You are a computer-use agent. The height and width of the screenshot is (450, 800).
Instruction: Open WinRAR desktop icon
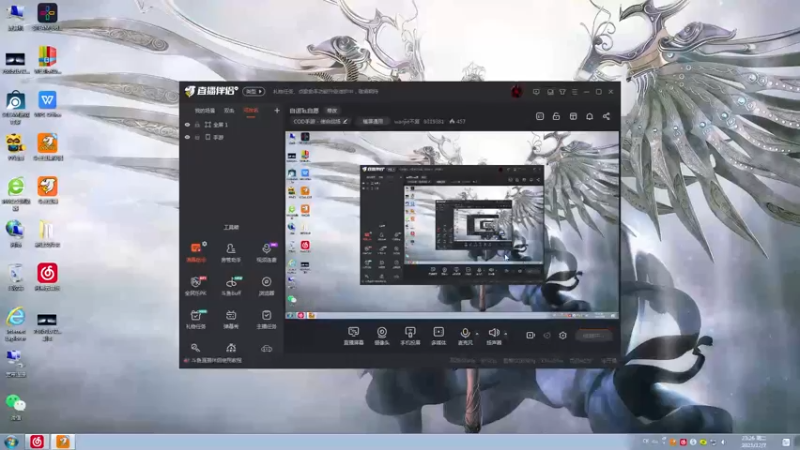[47, 60]
